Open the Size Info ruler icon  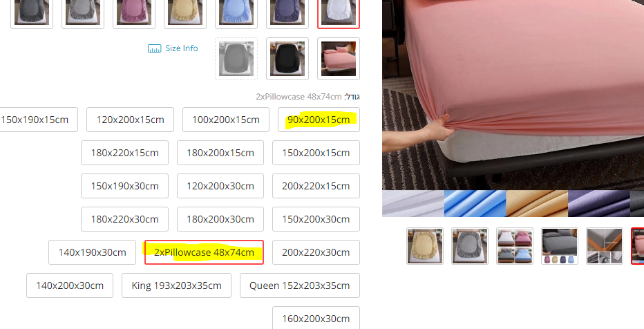[154, 48]
